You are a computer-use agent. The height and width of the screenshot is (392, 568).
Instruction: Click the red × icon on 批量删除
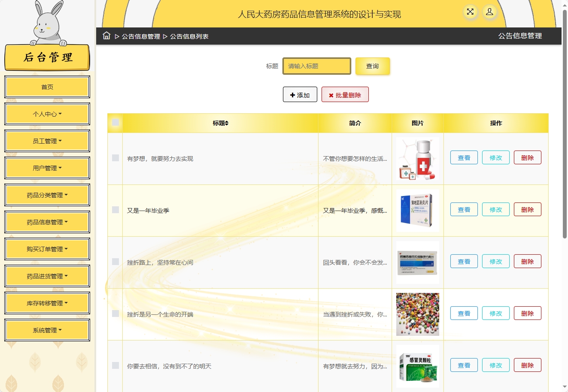pyautogui.click(x=331, y=94)
